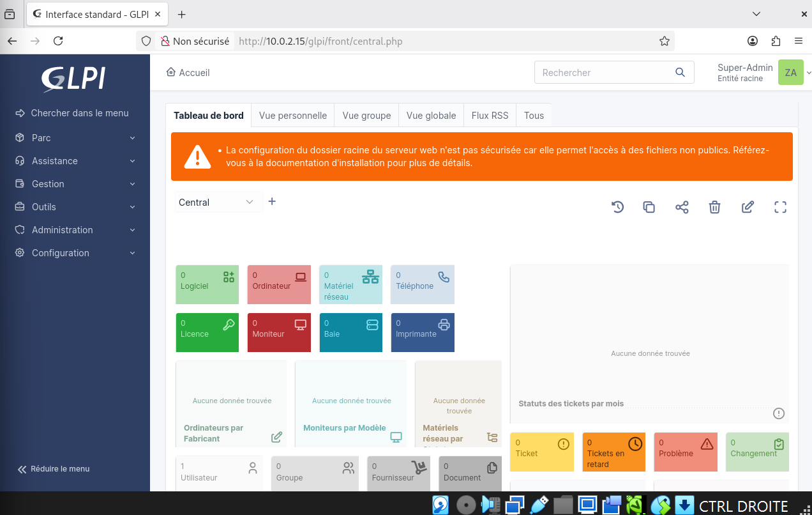Open the Téléphone tile
812x515 pixels.
(423, 284)
